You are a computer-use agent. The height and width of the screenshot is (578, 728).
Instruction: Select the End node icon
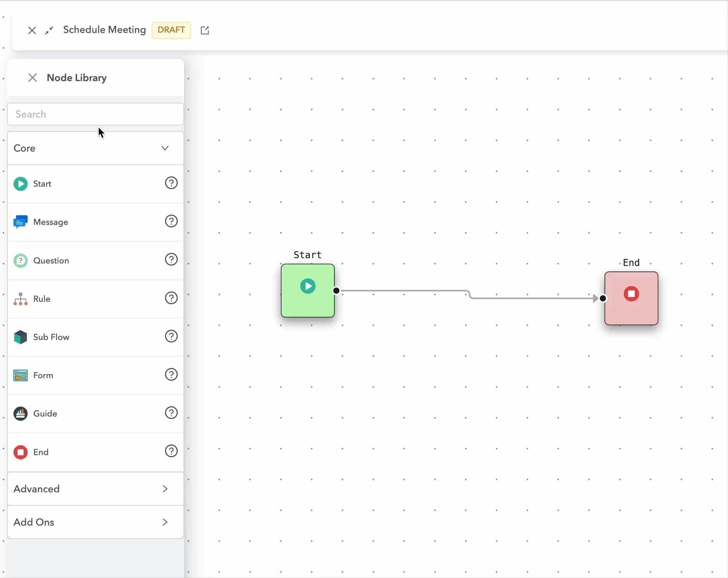21,452
